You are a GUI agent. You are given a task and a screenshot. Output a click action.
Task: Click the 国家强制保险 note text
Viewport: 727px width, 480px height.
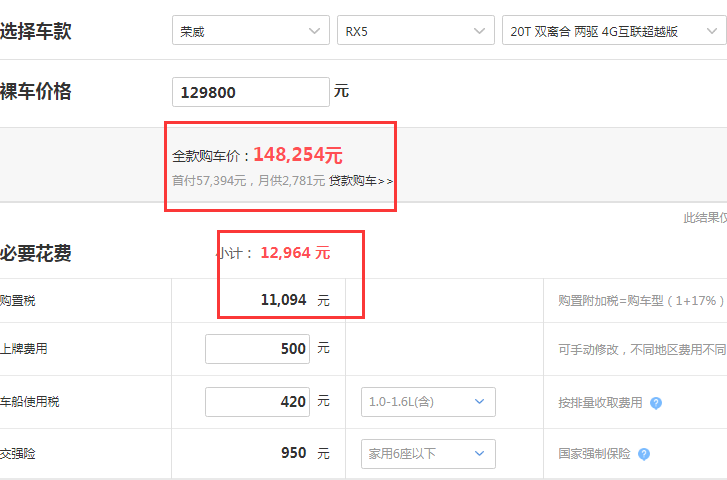(594, 454)
